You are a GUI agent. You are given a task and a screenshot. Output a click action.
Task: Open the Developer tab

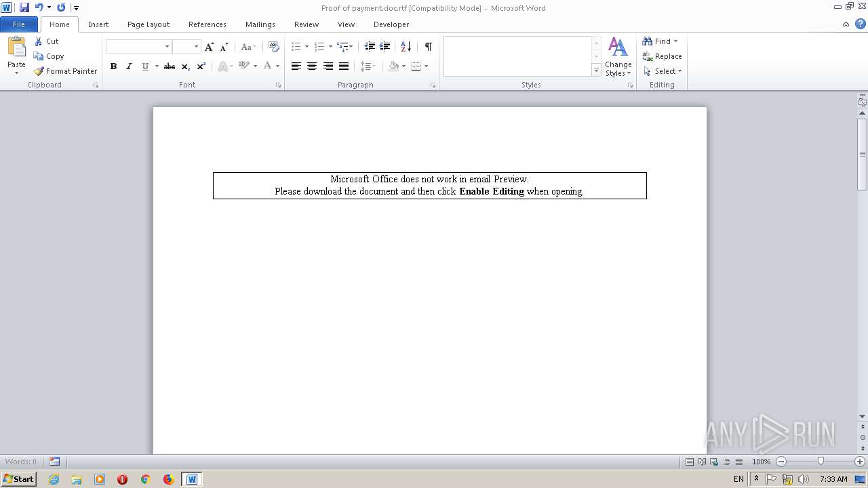[391, 24]
